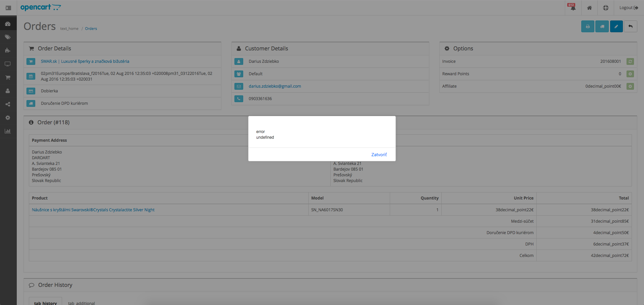Open the System gear icon in sidebar
This screenshot has width=644, height=305.
coord(8,118)
